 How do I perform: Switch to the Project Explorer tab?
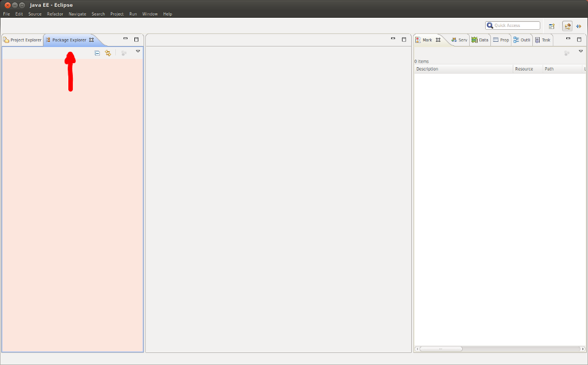pos(22,40)
